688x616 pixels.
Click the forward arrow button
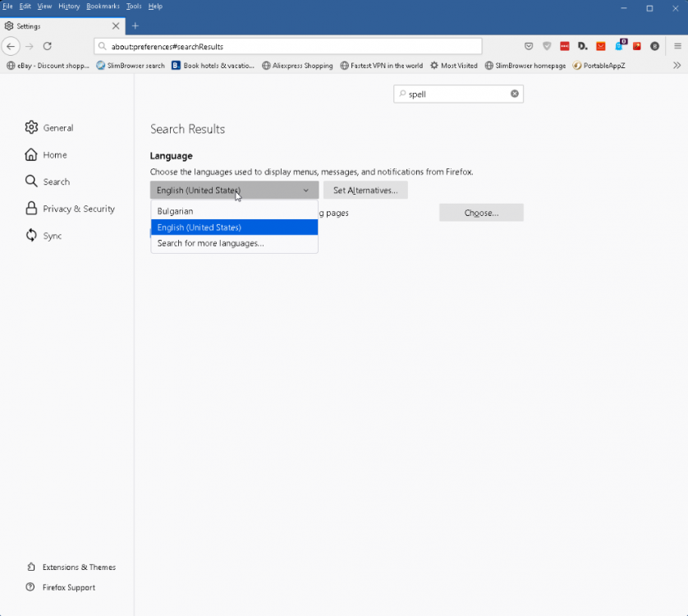pyautogui.click(x=30, y=46)
